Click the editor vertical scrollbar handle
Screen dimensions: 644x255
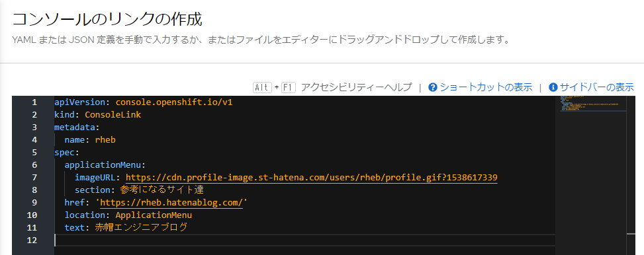tap(631, 234)
